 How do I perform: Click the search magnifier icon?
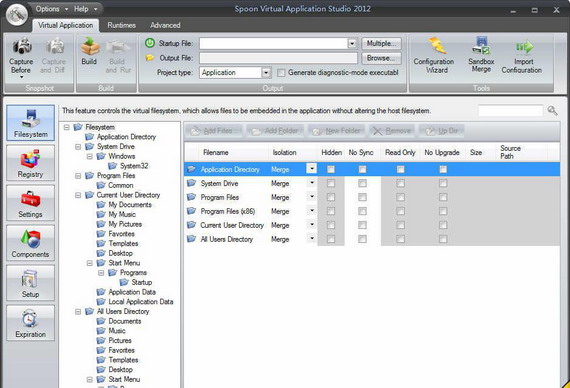(552, 111)
